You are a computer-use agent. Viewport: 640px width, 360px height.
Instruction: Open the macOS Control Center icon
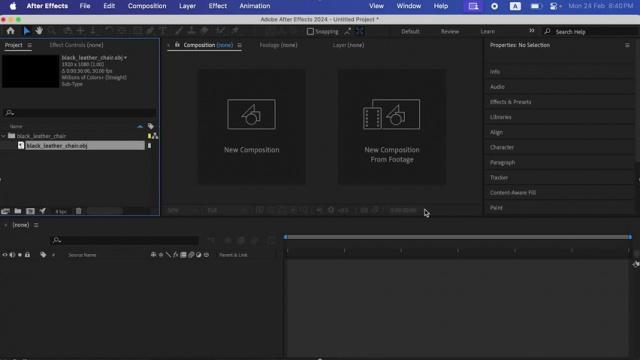click(x=553, y=6)
